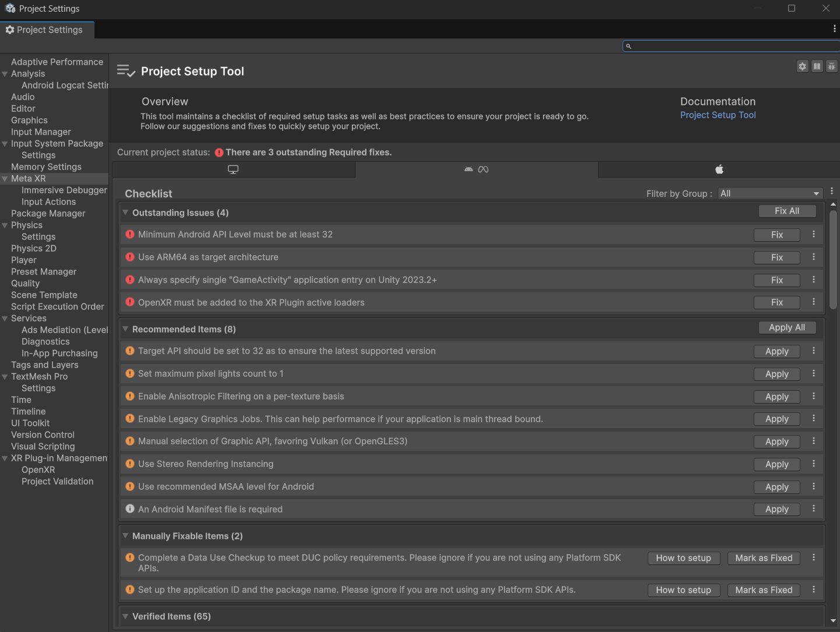Open documentation via the book icon
The width and height of the screenshot is (840, 632).
tap(817, 66)
